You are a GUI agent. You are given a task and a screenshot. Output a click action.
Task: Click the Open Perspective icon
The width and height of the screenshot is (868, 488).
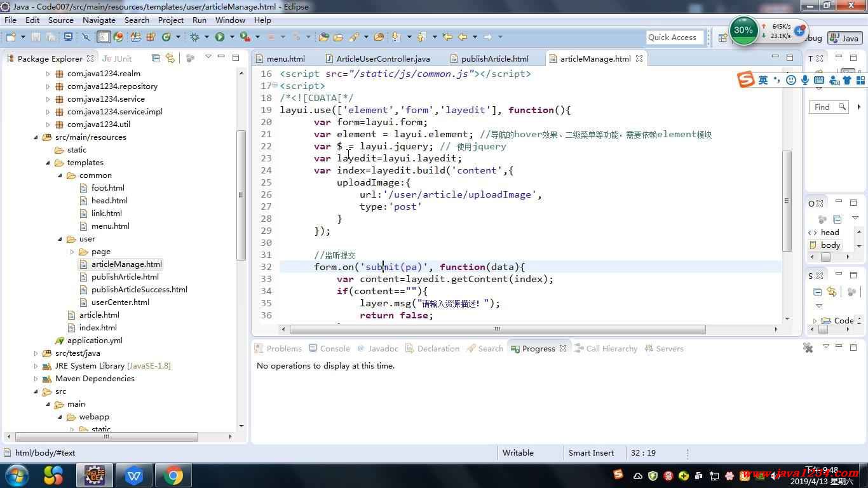722,37
